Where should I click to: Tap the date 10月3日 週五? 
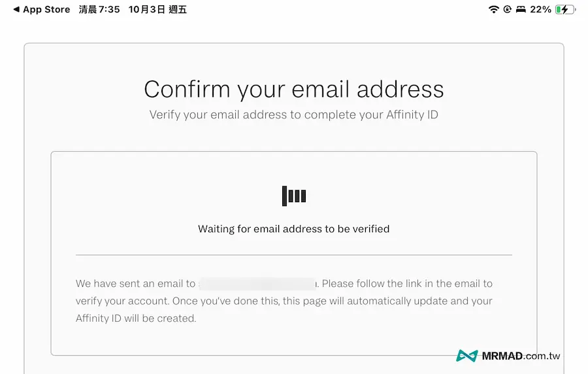click(157, 10)
